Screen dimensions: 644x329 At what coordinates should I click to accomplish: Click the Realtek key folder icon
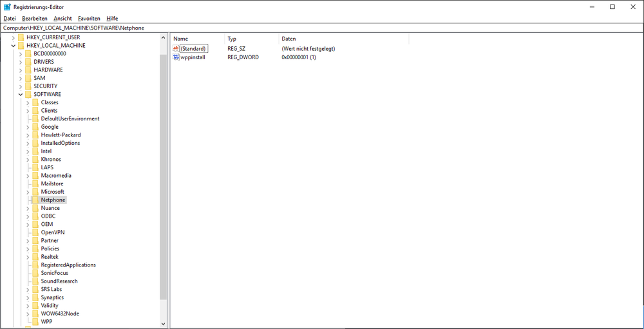(35, 257)
